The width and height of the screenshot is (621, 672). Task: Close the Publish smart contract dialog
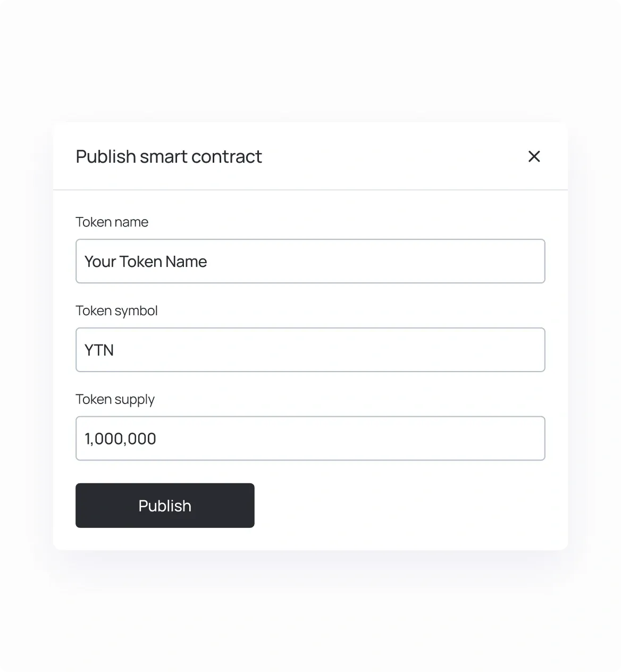pos(534,156)
